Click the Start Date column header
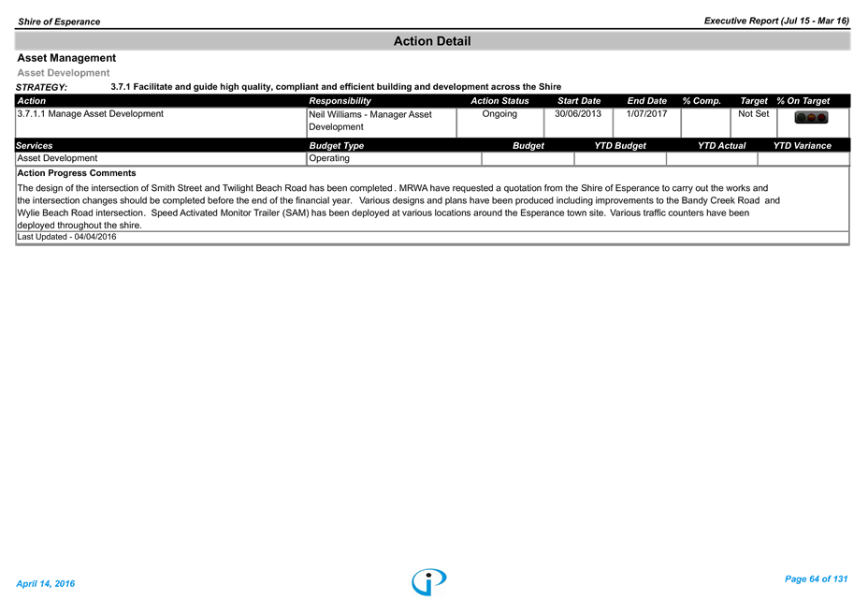 (579, 101)
